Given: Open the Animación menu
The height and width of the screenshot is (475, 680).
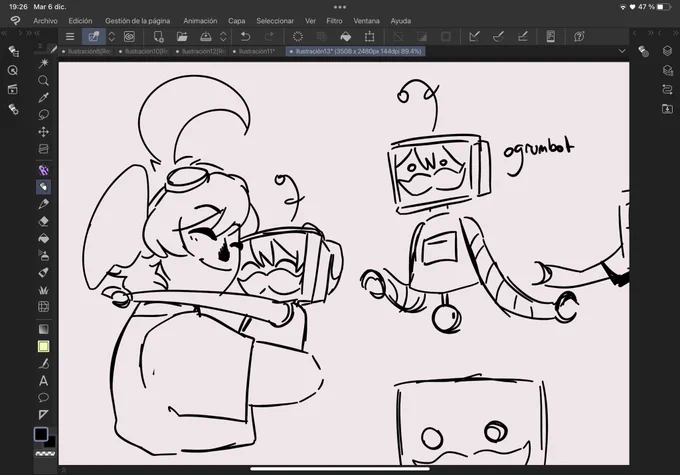Looking at the screenshot, I should pos(200,21).
